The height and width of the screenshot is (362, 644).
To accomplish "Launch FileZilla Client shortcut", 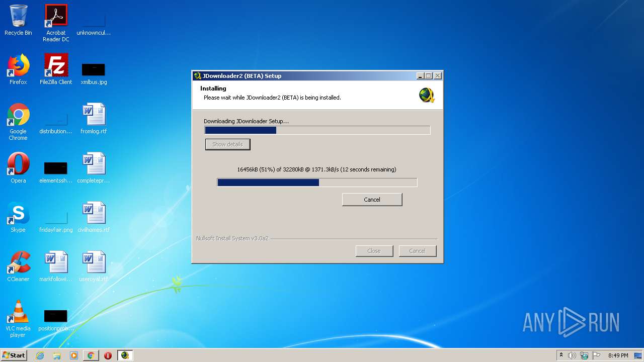I will (56, 69).
